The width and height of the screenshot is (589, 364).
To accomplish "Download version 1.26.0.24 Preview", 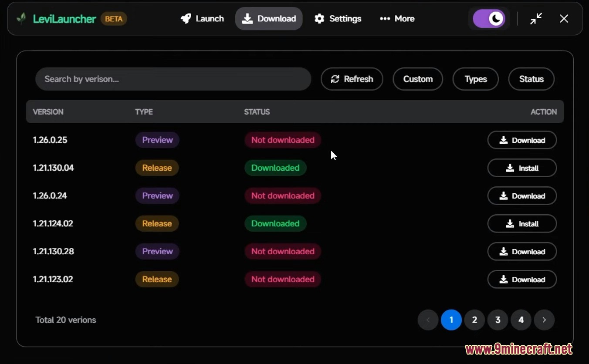I will click(522, 196).
